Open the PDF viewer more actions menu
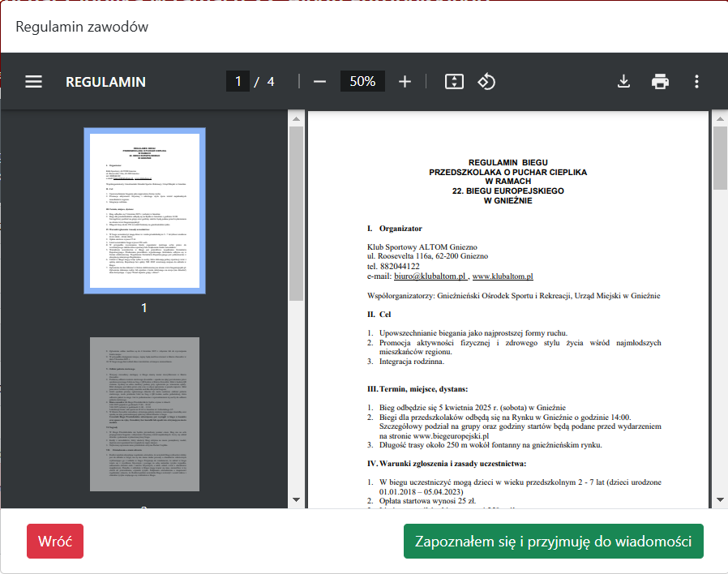This screenshot has width=728, height=574. click(x=696, y=82)
